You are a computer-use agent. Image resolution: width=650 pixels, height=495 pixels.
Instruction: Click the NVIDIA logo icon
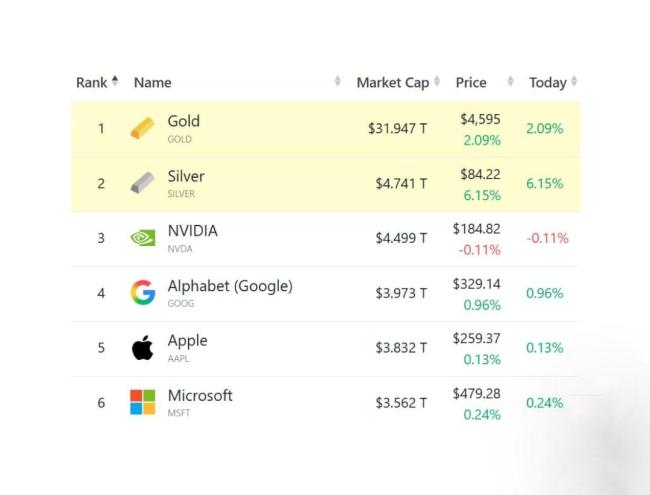tap(143, 238)
